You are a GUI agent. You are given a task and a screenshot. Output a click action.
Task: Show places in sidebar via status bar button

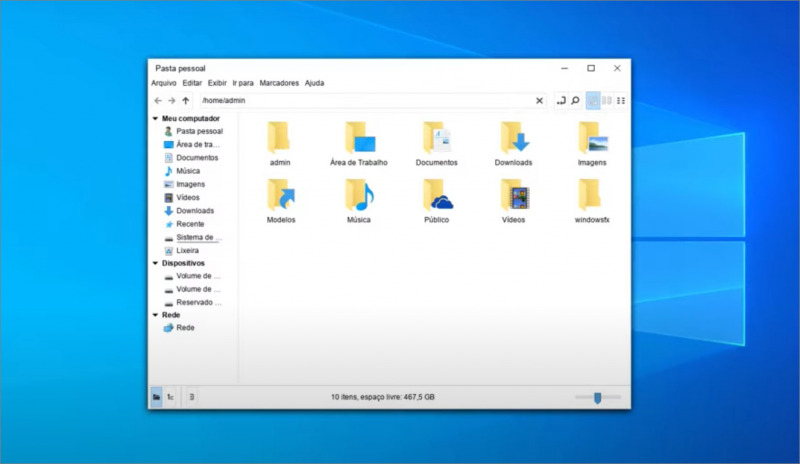(156, 397)
